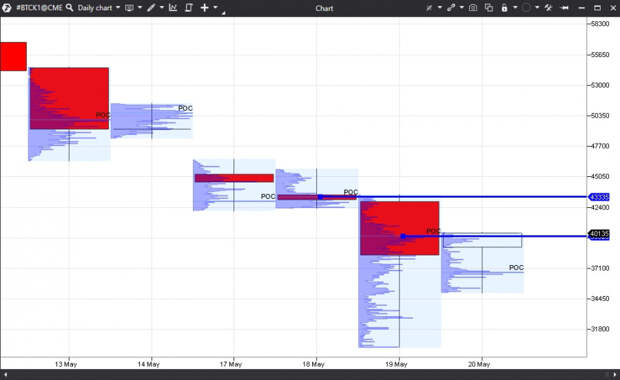Open the drawing pencil tool

coord(151,8)
